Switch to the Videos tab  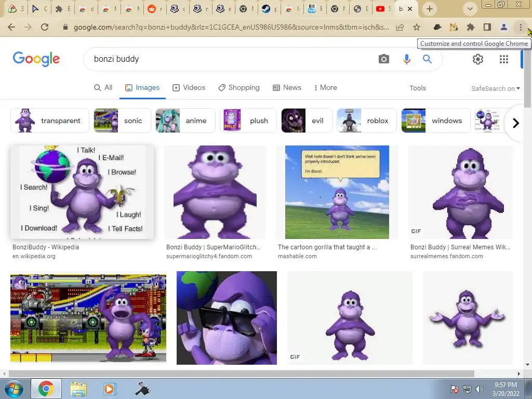189,87
